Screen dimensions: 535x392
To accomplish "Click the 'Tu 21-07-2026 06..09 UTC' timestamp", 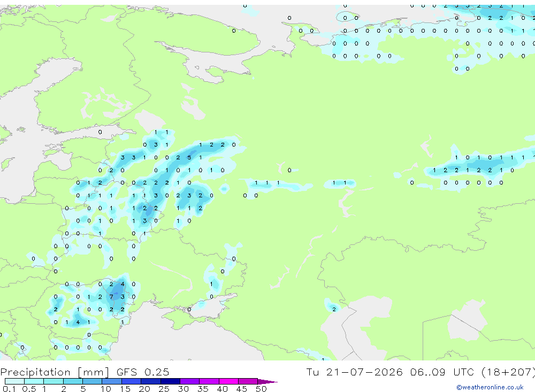I will (x=392, y=372).
